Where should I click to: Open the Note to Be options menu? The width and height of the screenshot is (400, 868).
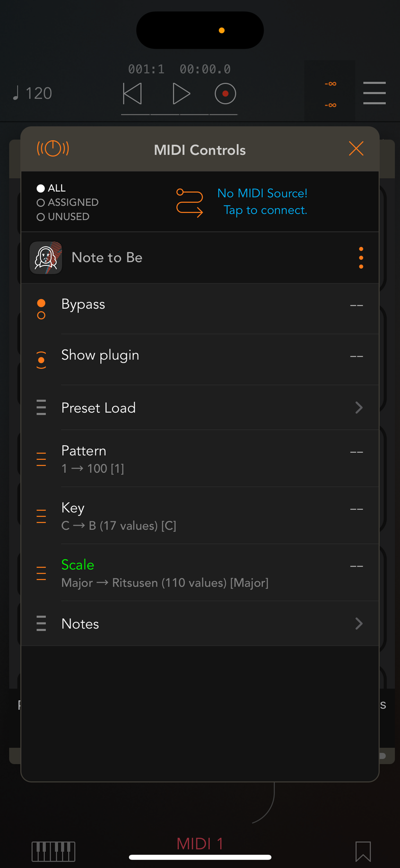[361, 258]
